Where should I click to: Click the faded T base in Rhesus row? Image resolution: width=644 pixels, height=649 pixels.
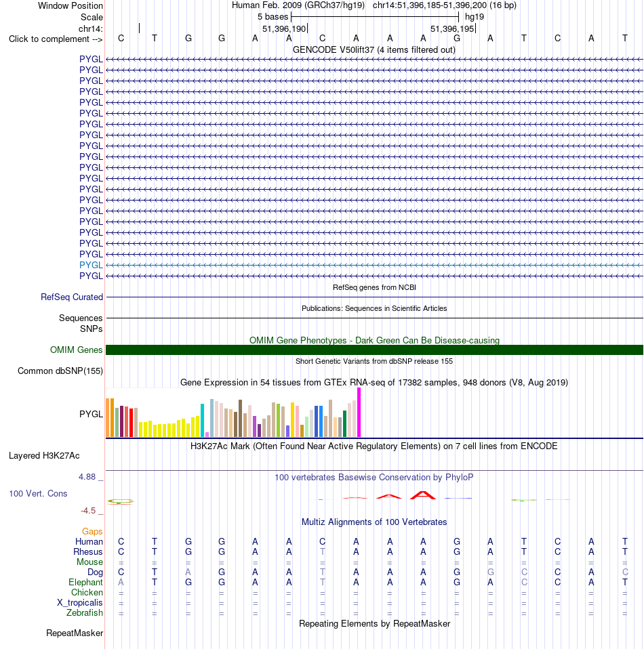point(322,551)
